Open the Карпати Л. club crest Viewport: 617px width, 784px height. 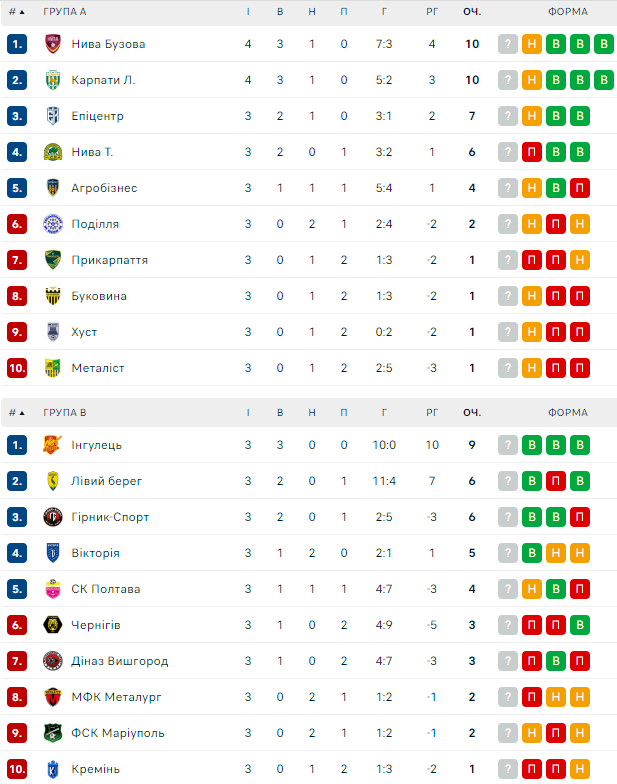point(53,80)
